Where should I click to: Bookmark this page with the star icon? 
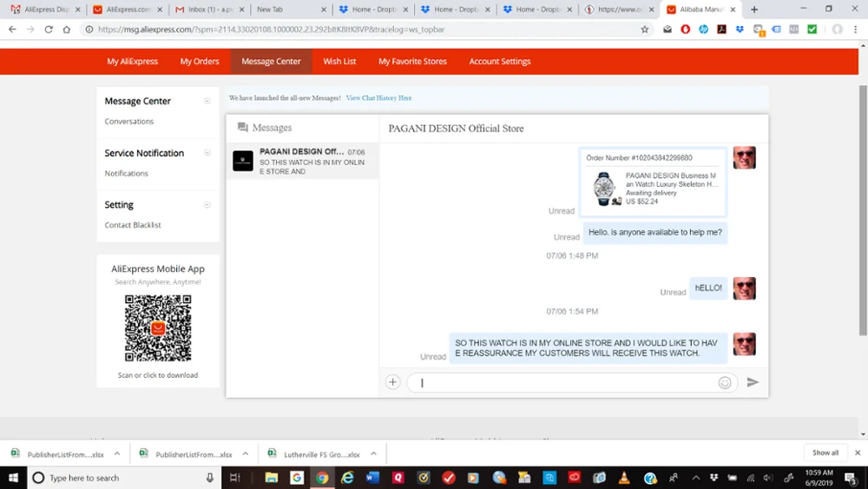pos(644,30)
